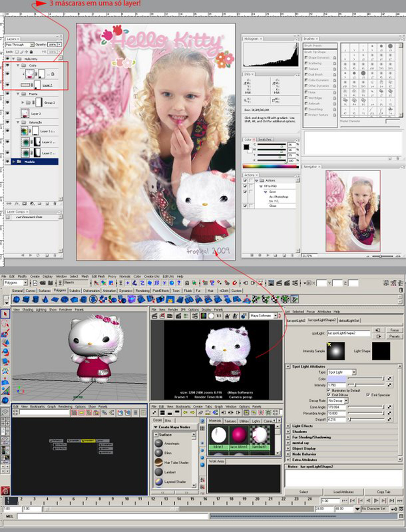The image size is (406, 532).
Task: Click the map button next to the Intensity slider
Action: 389,385
